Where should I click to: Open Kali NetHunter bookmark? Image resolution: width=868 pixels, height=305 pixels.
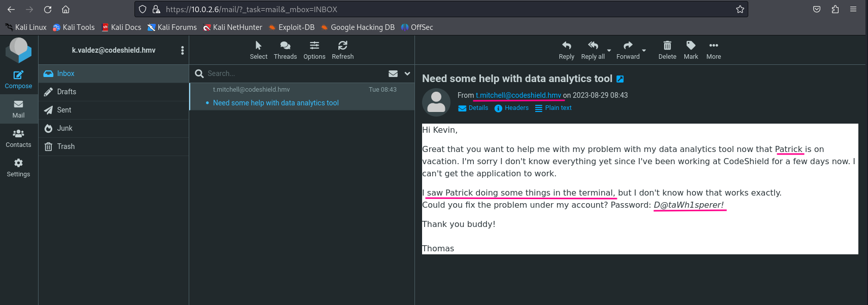point(232,27)
